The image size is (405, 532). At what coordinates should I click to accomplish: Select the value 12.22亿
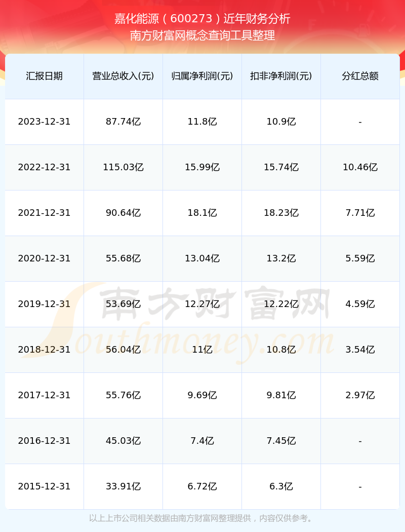[281, 304]
